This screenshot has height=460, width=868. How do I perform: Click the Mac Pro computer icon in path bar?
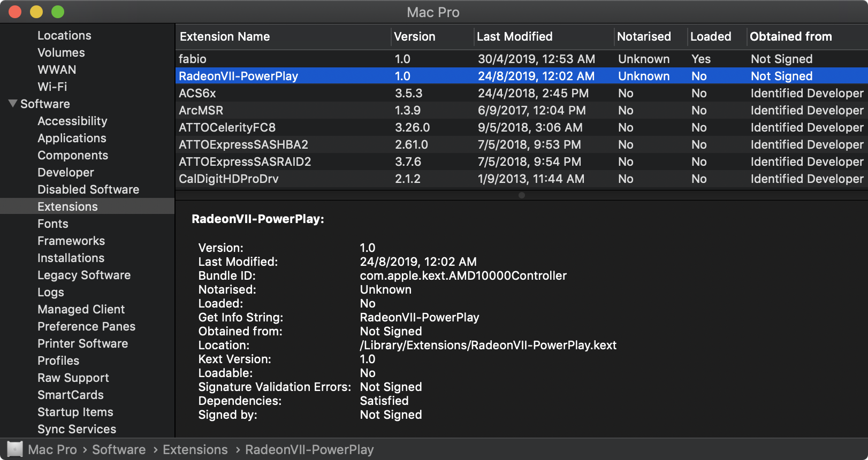coord(15,449)
